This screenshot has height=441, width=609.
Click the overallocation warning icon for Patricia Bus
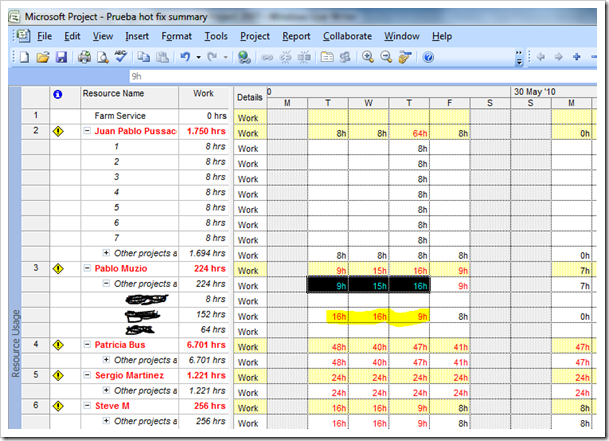click(x=58, y=345)
